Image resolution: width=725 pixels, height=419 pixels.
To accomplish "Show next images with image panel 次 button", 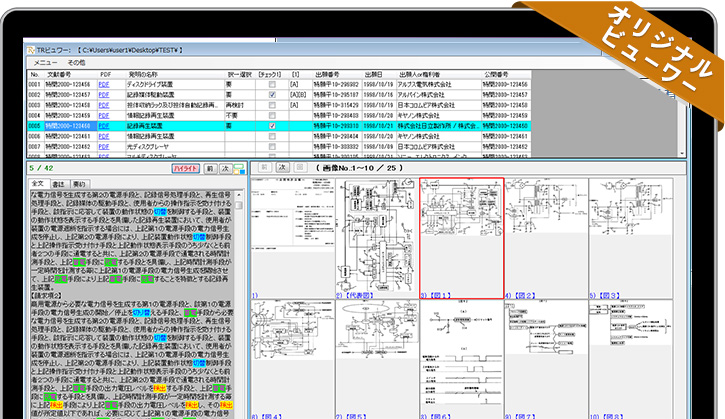I will coord(282,168).
